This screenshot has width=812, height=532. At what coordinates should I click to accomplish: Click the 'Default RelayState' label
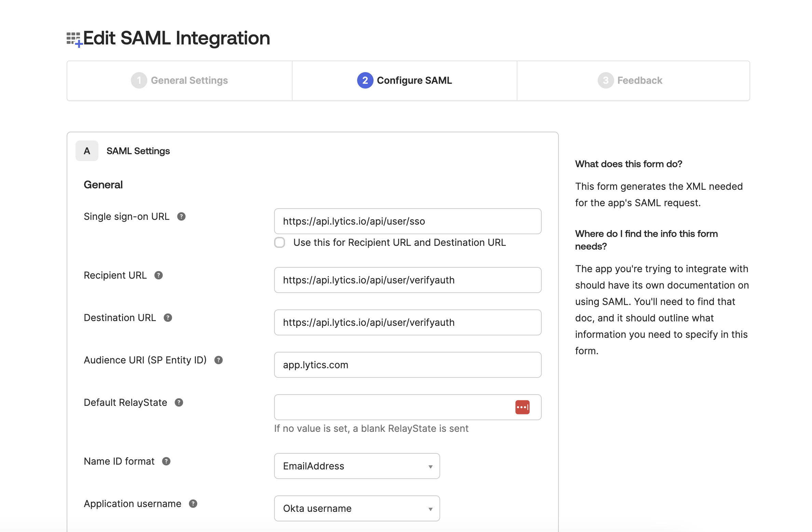[125, 402]
